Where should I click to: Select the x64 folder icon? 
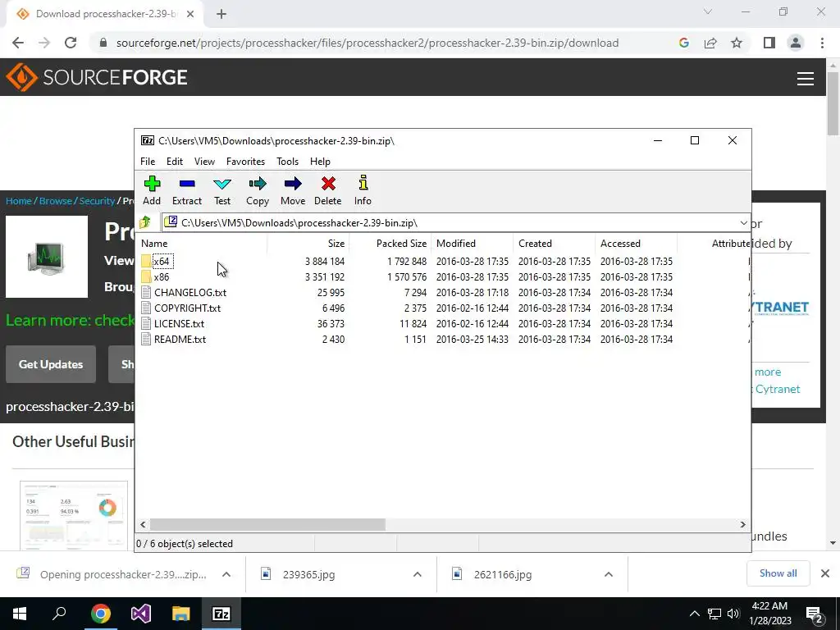[146, 262]
